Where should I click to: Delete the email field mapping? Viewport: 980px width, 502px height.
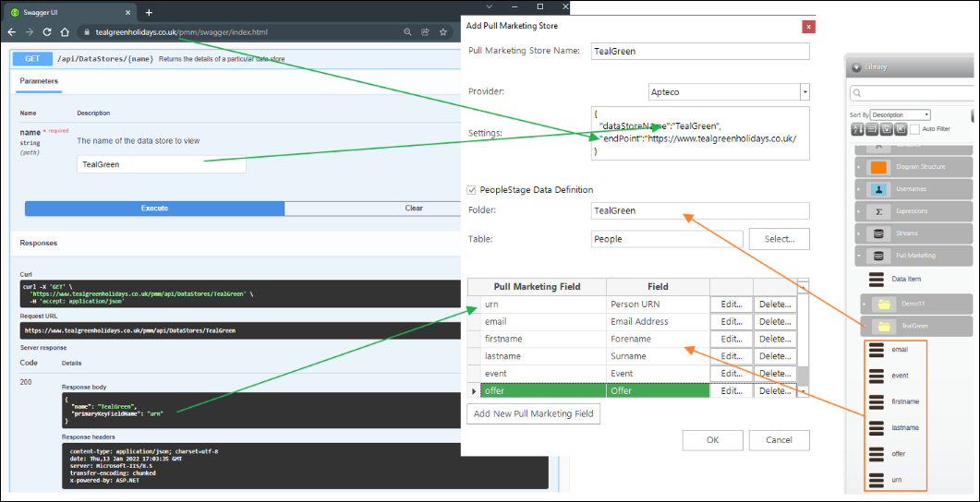click(x=775, y=321)
